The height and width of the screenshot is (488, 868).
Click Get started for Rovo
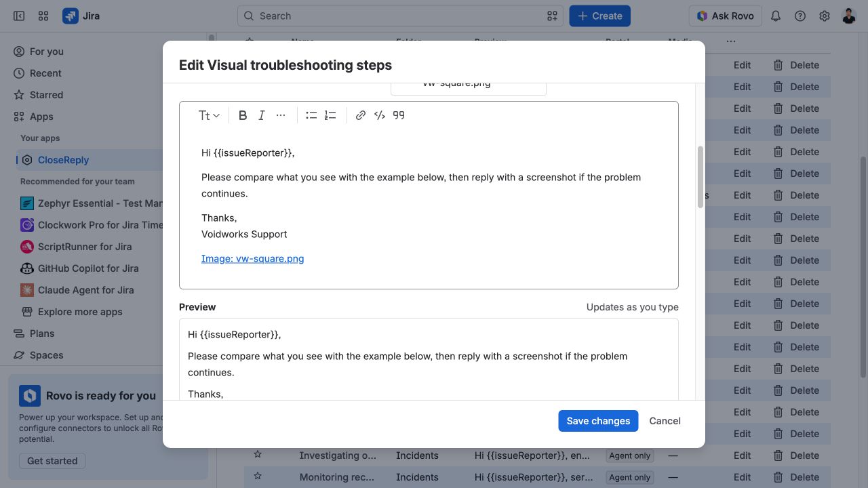[52, 461]
